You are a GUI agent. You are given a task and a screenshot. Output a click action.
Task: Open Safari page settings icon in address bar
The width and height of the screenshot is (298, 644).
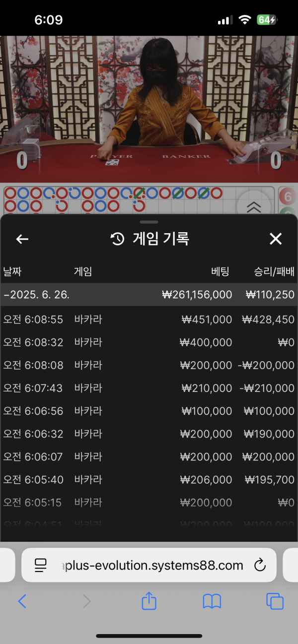click(40, 565)
